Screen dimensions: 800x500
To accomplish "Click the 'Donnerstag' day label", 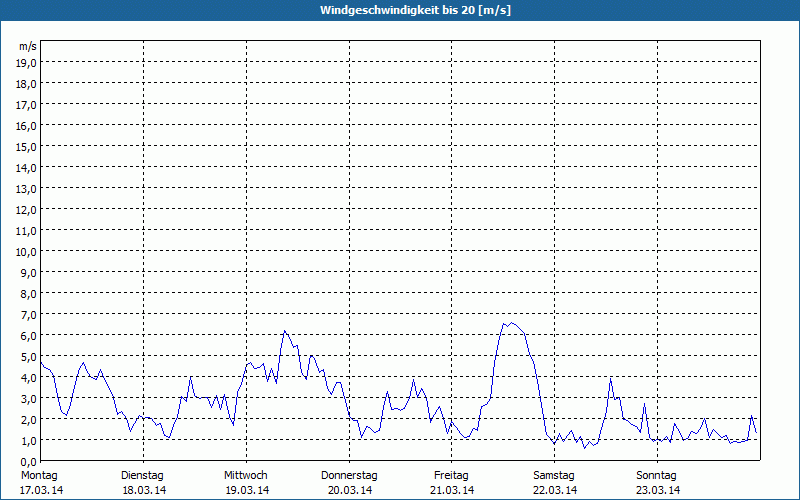I will (349, 476).
